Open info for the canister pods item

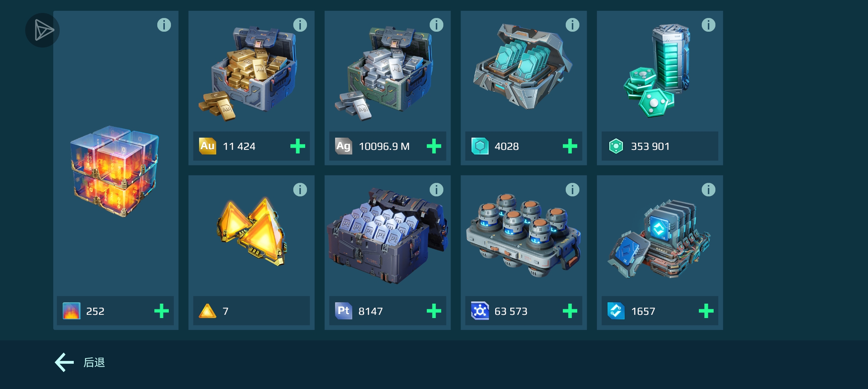point(572,189)
